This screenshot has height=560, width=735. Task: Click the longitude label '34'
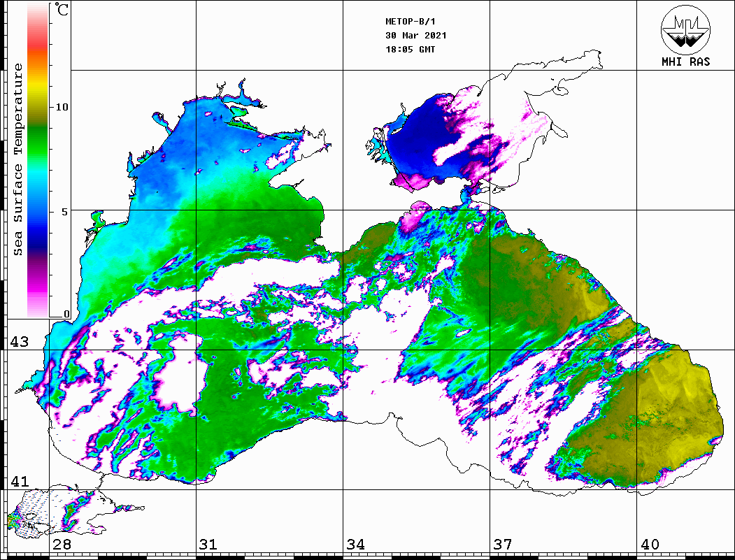point(355,544)
